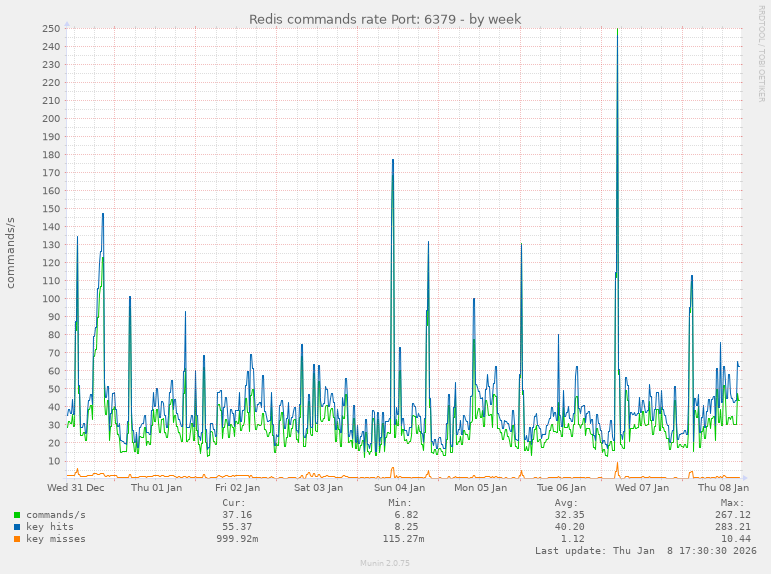Click the 'Mon 05 Jan' x-axis label
Screen dimensions: 771x574
(x=480, y=488)
